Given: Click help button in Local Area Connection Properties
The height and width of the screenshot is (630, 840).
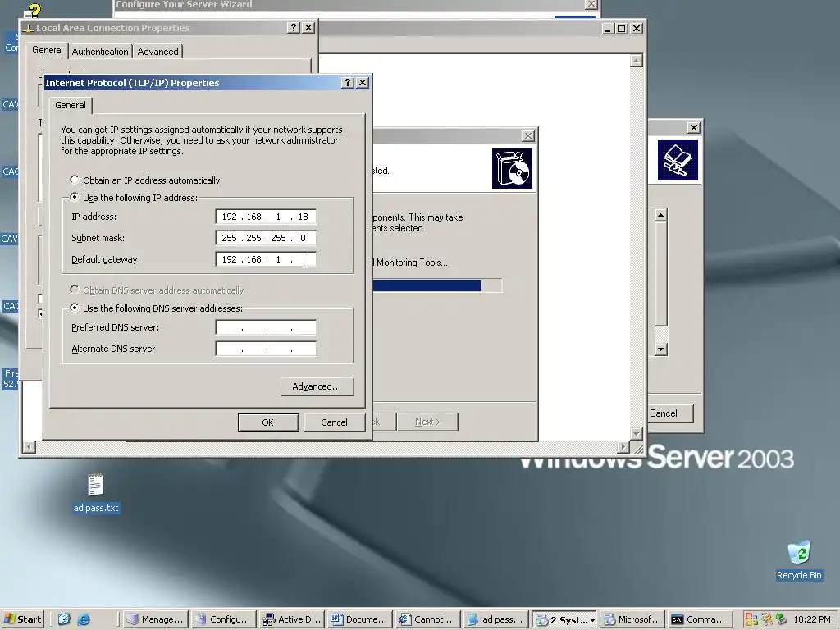Looking at the screenshot, I should point(294,27).
